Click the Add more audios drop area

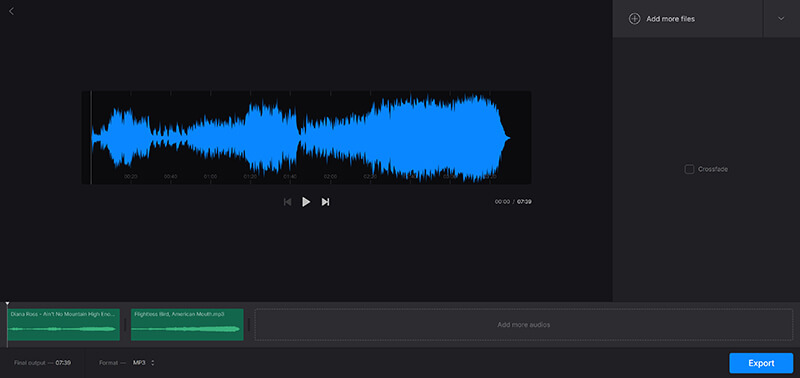tap(524, 324)
